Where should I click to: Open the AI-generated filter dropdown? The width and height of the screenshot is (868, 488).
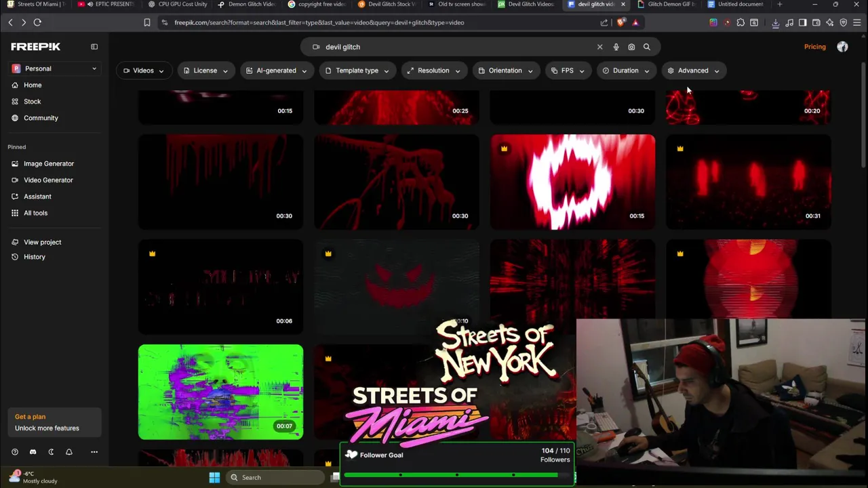pyautogui.click(x=276, y=70)
